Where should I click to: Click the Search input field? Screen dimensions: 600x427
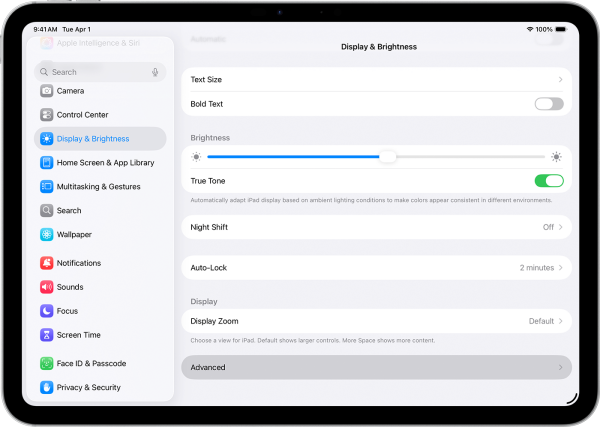click(x=100, y=72)
